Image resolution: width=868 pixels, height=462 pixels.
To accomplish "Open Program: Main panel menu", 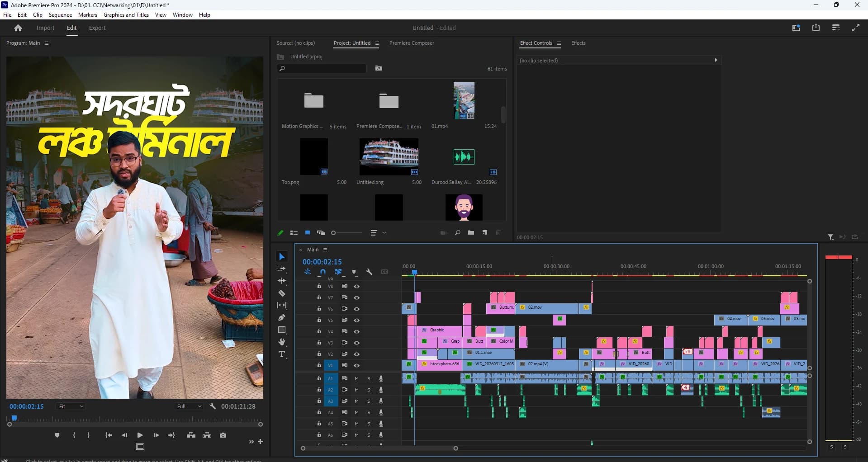I will 47,43.
